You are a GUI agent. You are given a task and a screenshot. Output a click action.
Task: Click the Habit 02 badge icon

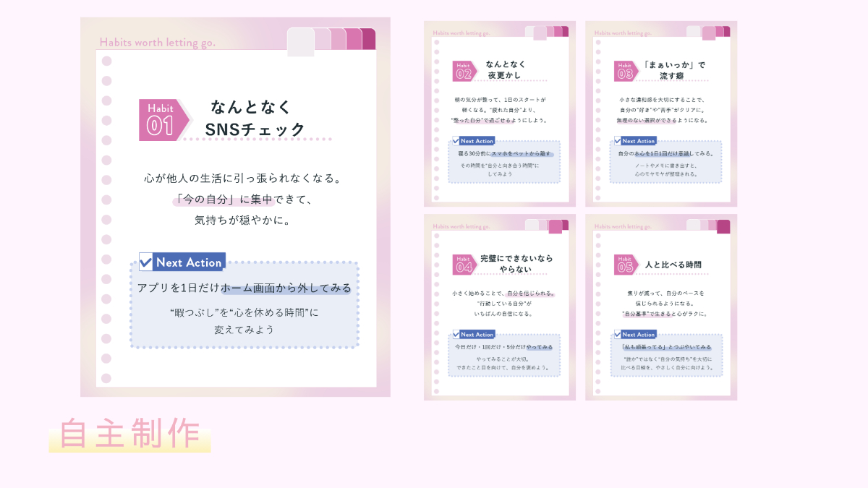click(x=464, y=71)
